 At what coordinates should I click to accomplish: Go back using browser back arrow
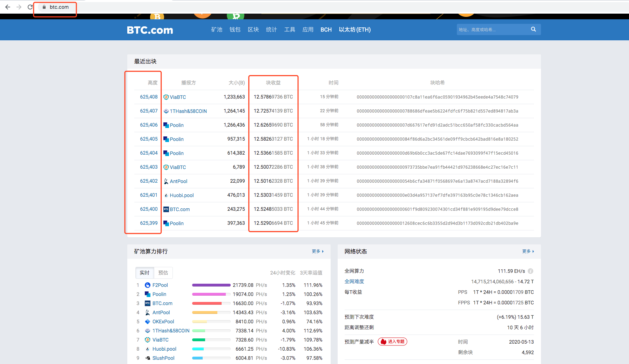pos(8,7)
